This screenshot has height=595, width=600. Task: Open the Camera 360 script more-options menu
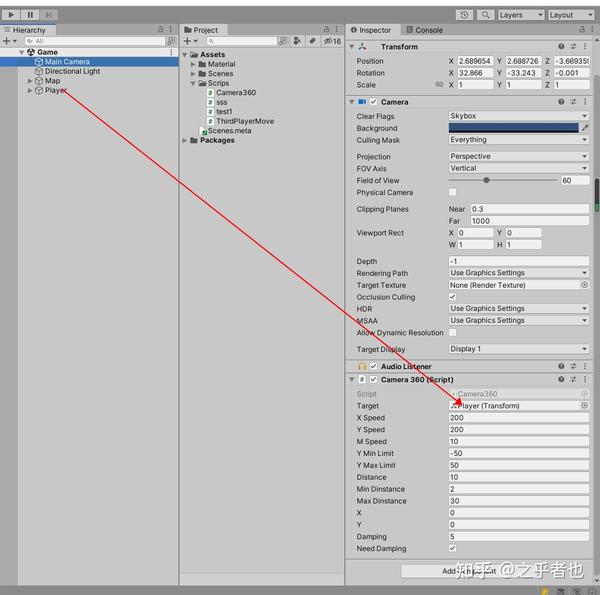tap(585, 379)
